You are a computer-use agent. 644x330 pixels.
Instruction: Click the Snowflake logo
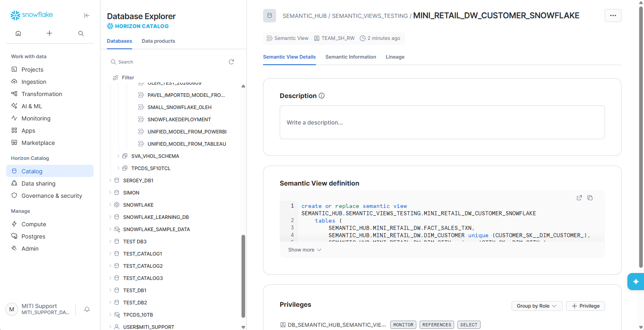point(32,15)
